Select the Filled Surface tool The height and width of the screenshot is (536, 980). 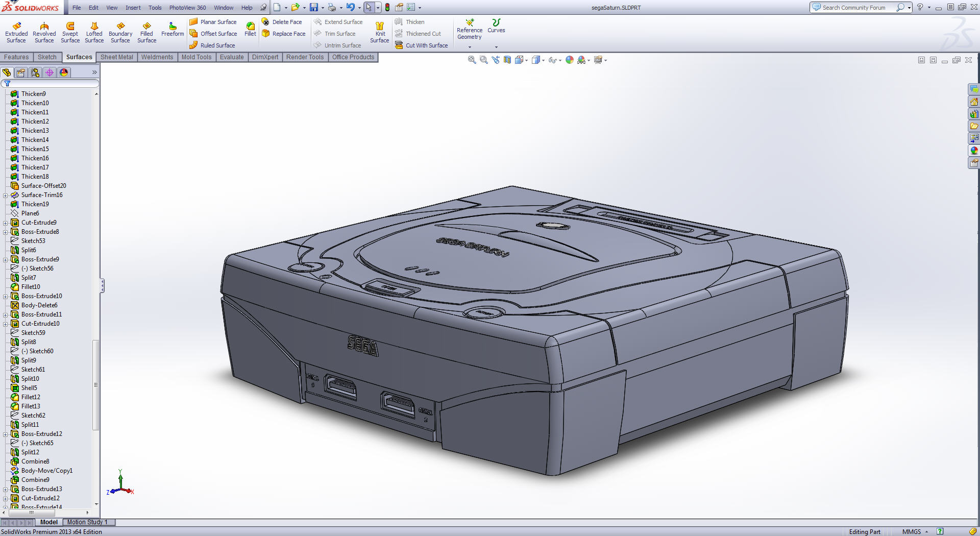tap(147, 33)
